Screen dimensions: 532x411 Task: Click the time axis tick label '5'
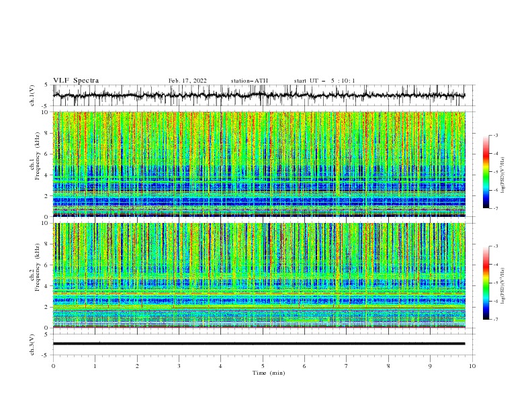coord(263,366)
